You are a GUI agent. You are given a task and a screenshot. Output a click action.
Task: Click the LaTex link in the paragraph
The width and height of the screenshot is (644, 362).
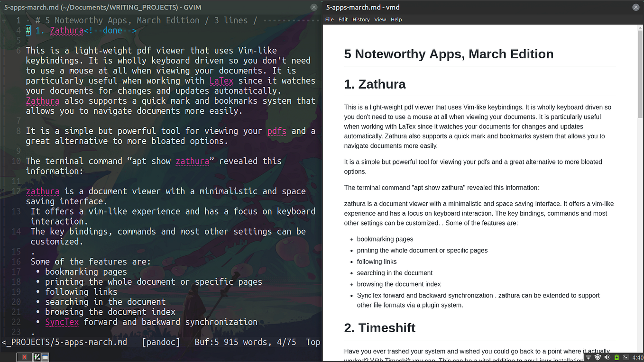tap(221, 81)
